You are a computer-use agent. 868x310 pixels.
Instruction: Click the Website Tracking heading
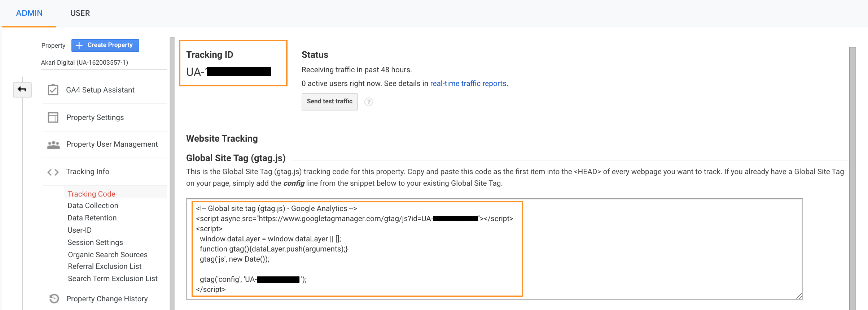(222, 139)
